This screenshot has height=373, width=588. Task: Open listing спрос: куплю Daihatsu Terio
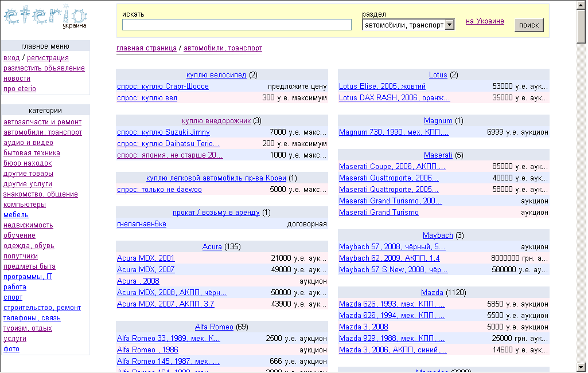(169, 143)
